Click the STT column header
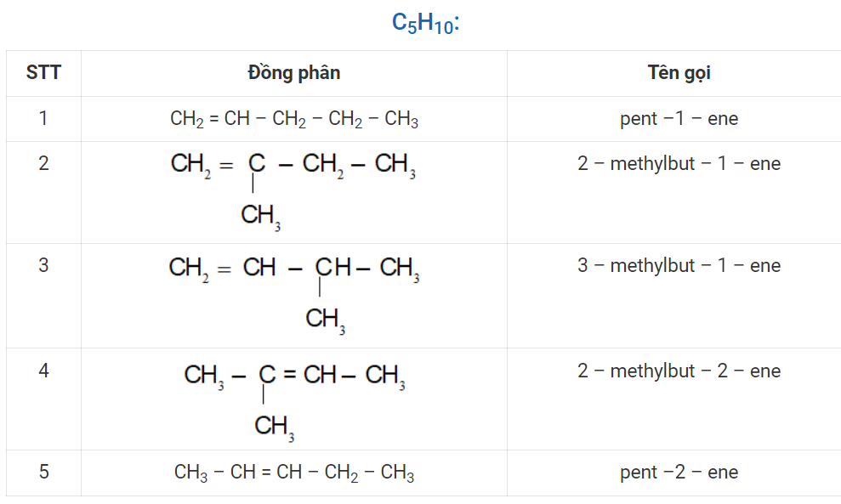This screenshot has width=841, height=504. (x=43, y=73)
